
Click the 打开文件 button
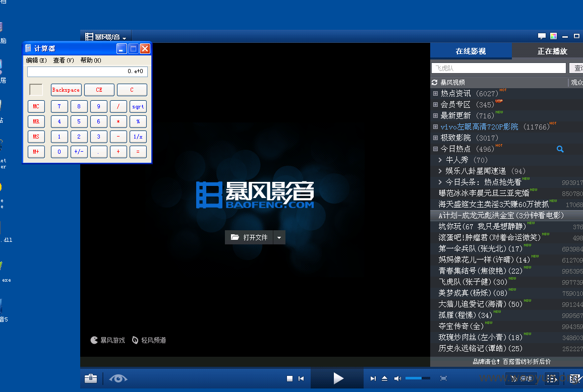click(x=249, y=237)
